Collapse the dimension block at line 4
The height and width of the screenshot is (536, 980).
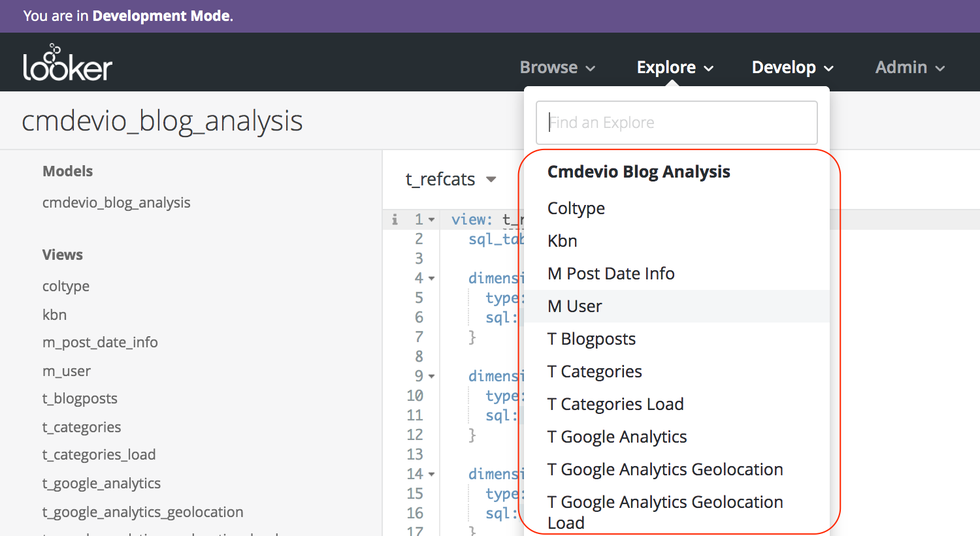[x=432, y=278]
